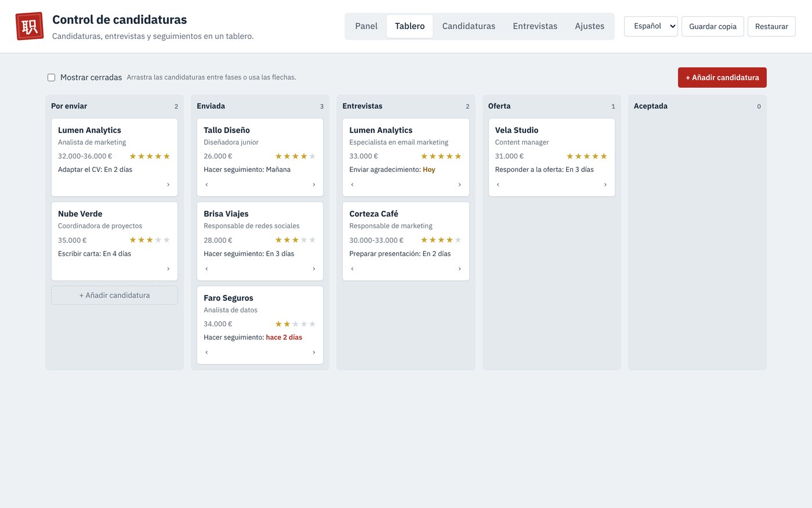This screenshot has width=812, height=508.
Task: Click the Aceptada column header
Action: 651,106
